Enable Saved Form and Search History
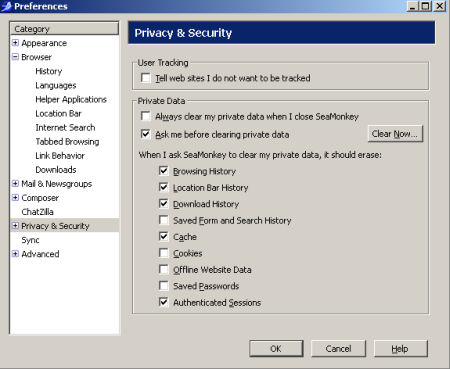This screenshot has height=369, width=450. [x=163, y=220]
